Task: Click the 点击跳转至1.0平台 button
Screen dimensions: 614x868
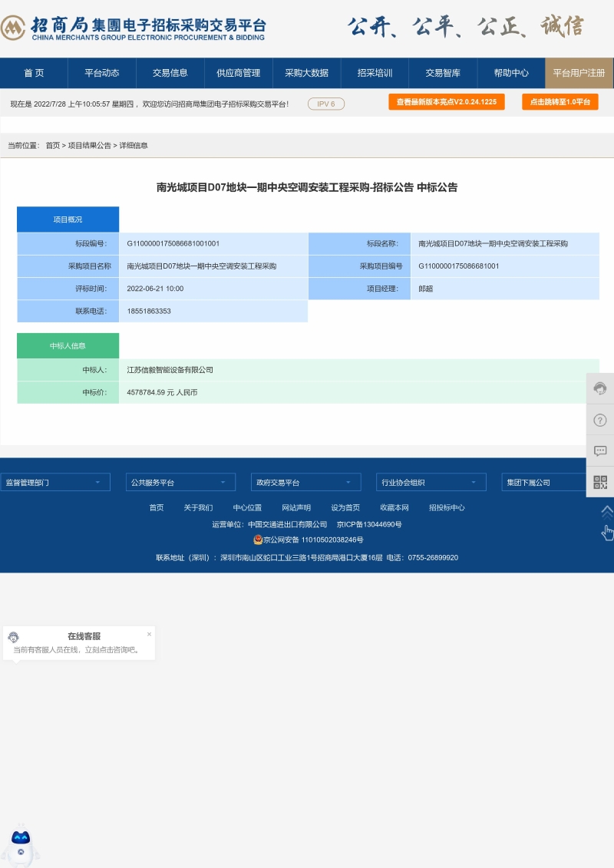Action: tap(560, 102)
